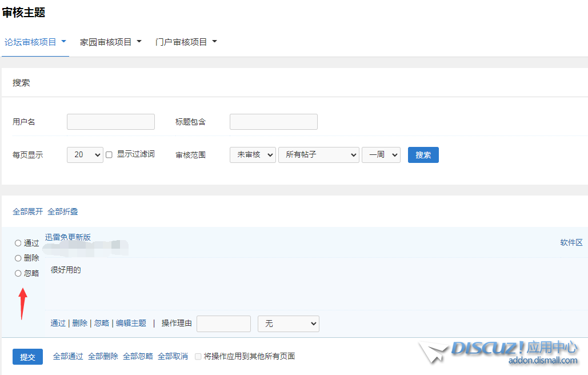Click the 用户名 input field
The width and height of the screenshot is (588, 375).
[x=111, y=122]
